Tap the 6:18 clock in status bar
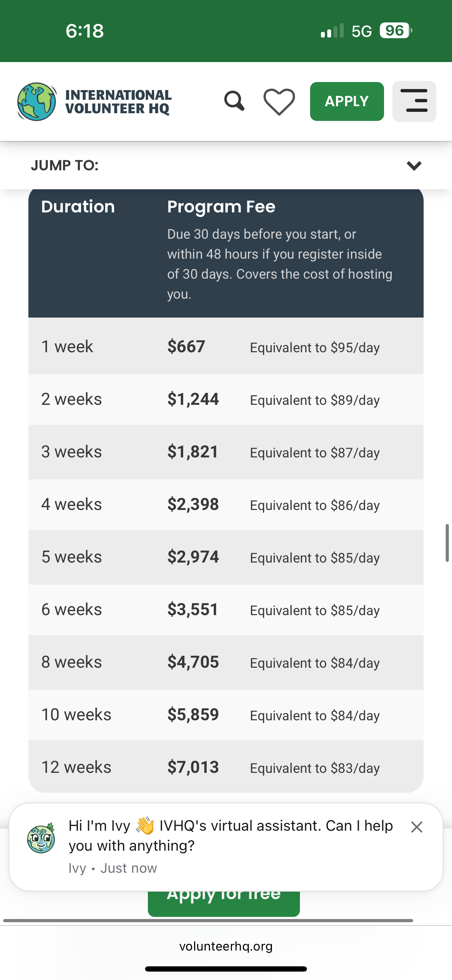Image resolution: width=452 pixels, height=980 pixels. pos(84,31)
